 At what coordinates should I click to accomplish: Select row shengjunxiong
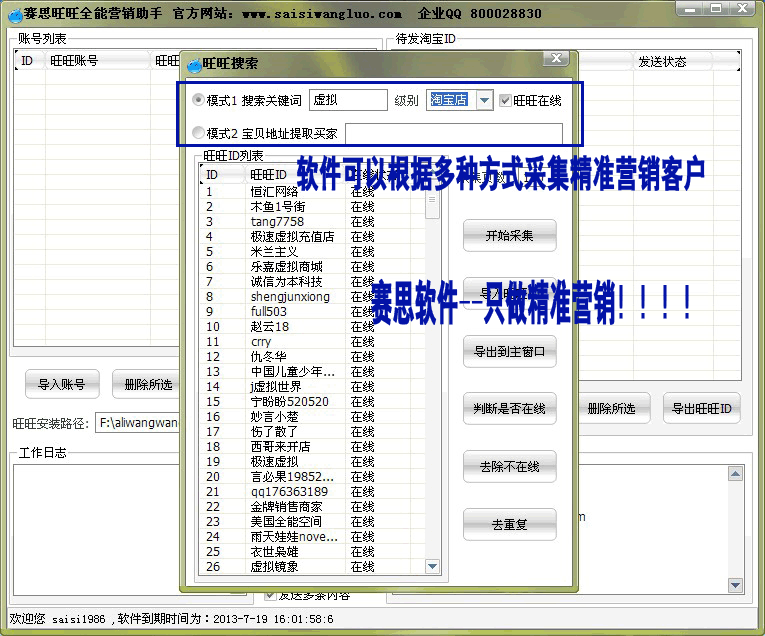312,297
